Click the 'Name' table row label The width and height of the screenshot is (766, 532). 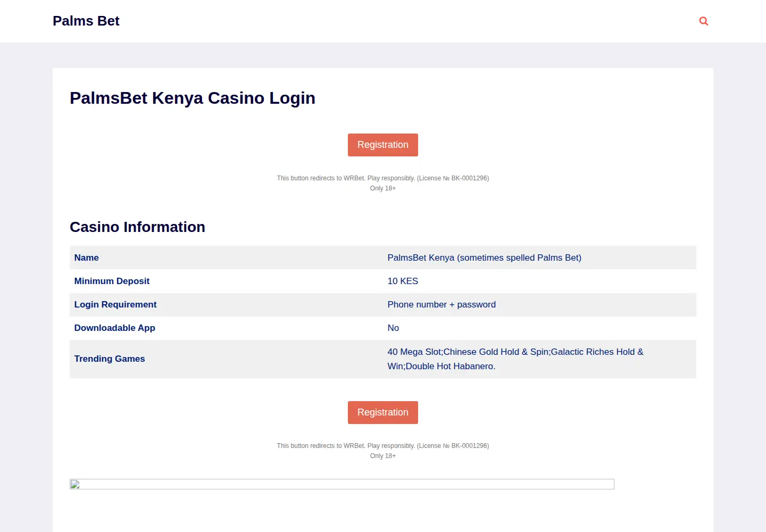(x=87, y=257)
